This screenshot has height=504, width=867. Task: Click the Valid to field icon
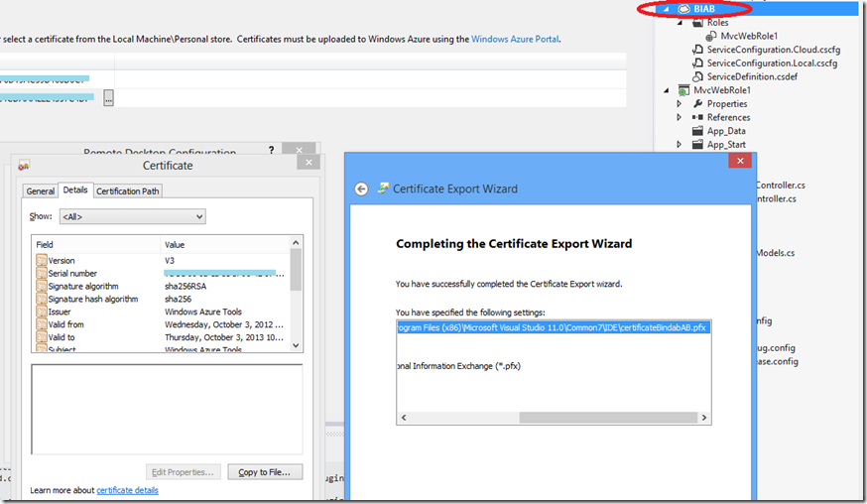(42, 337)
